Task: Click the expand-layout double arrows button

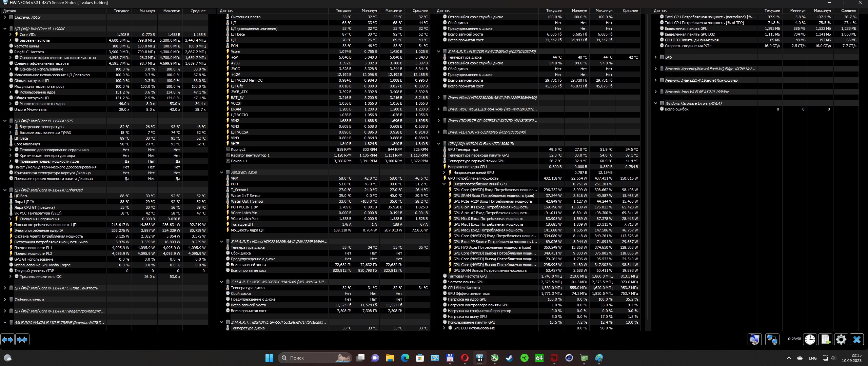Action: coord(7,339)
